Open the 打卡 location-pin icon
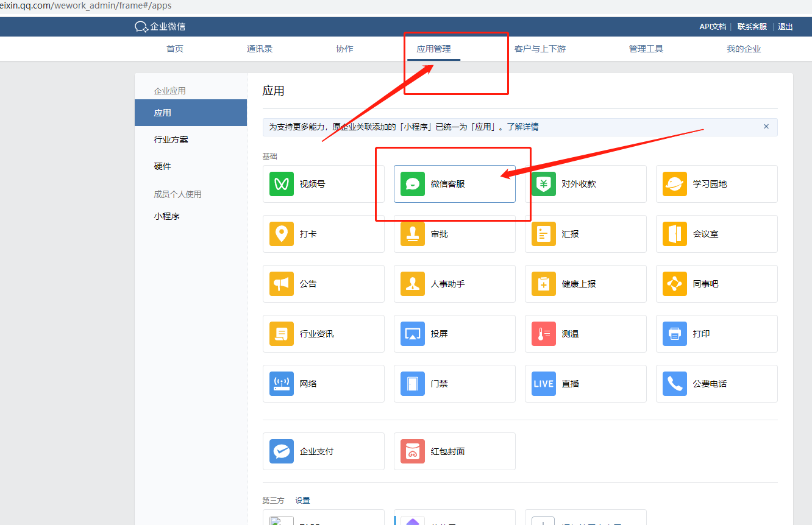Image resolution: width=812 pixels, height=525 pixels. 282,234
